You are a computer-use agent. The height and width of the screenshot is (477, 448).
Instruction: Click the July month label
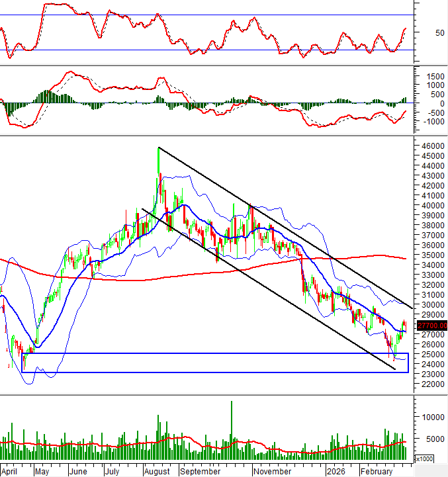tap(112, 472)
